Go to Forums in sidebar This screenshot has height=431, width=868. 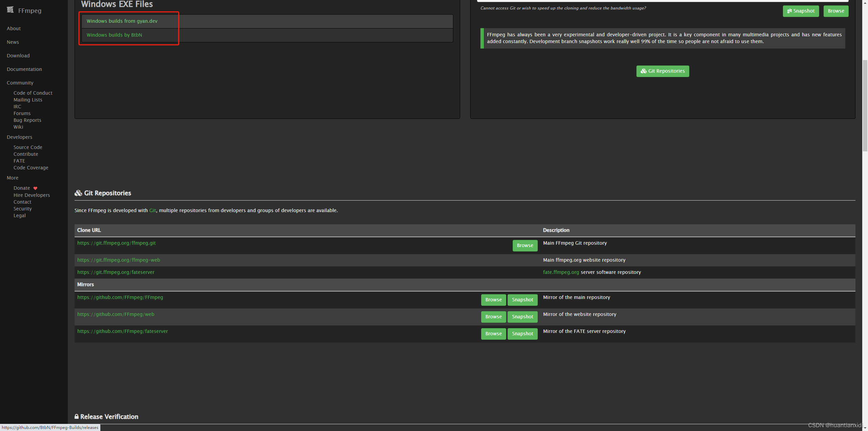(x=22, y=113)
